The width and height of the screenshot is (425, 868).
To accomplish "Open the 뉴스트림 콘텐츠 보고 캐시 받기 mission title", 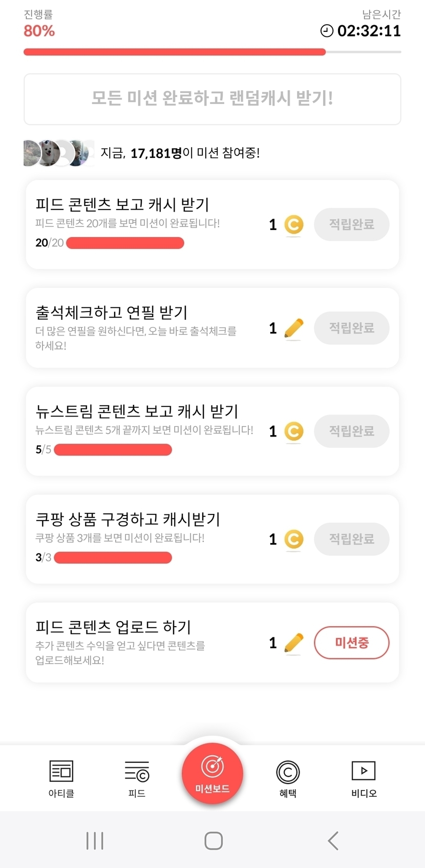I will [137, 411].
